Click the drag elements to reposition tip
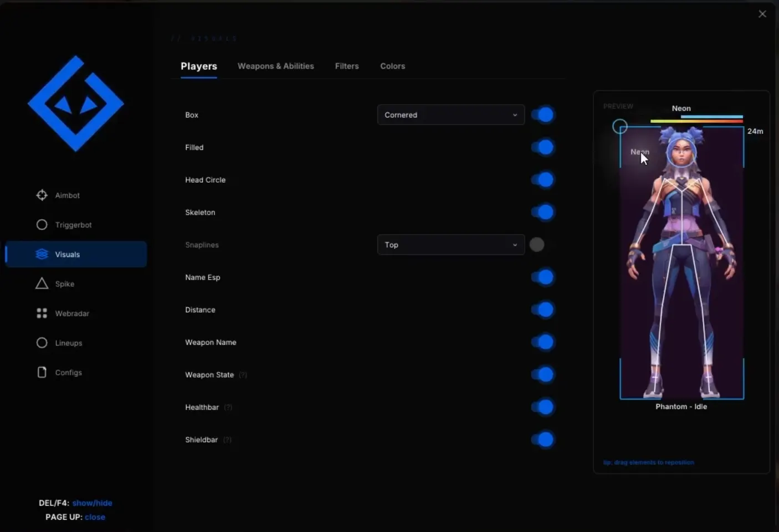This screenshot has height=532, width=779. coord(649,462)
